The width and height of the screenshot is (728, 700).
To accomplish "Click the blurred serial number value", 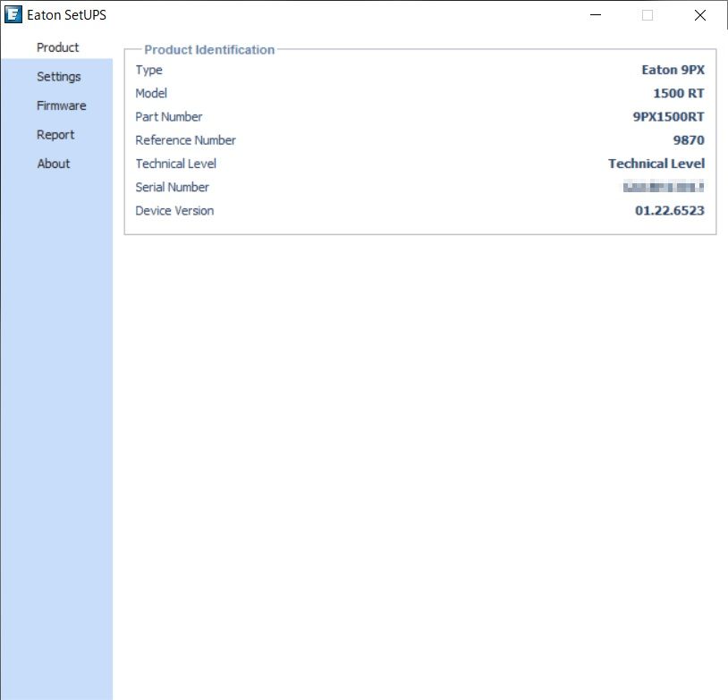I will pyautogui.click(x=664, y=187).
